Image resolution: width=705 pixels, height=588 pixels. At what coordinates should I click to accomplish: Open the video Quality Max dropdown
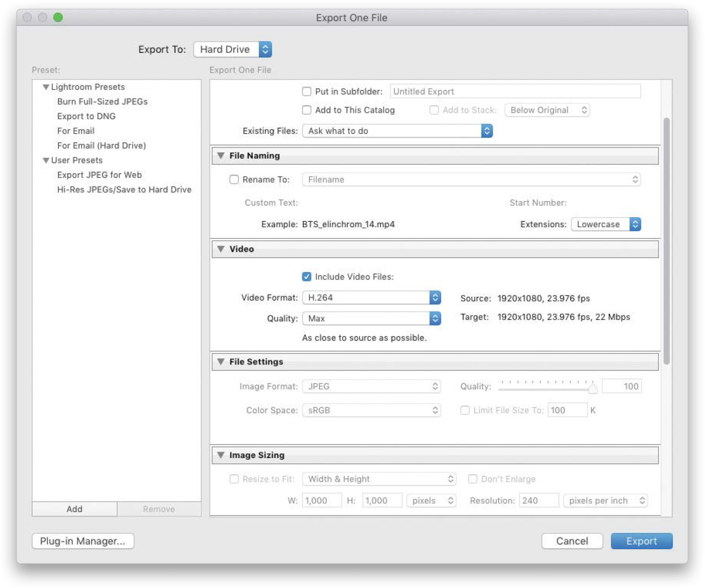pyautogui.click(x=372, y=319)
